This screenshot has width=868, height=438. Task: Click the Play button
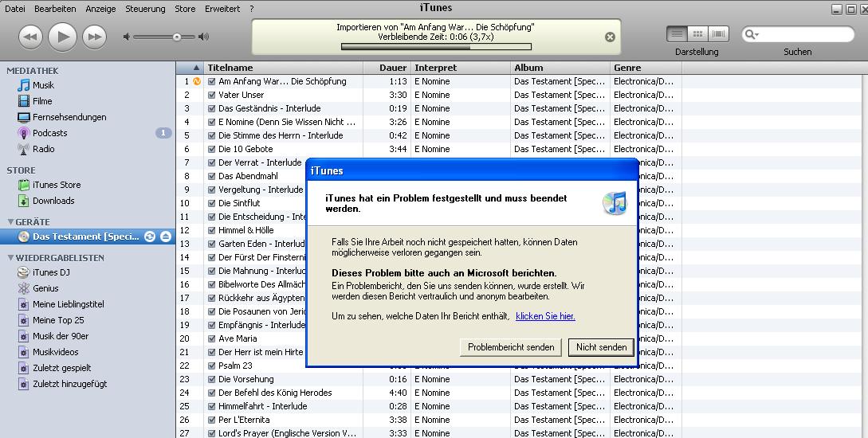click(x=62, y=37)
